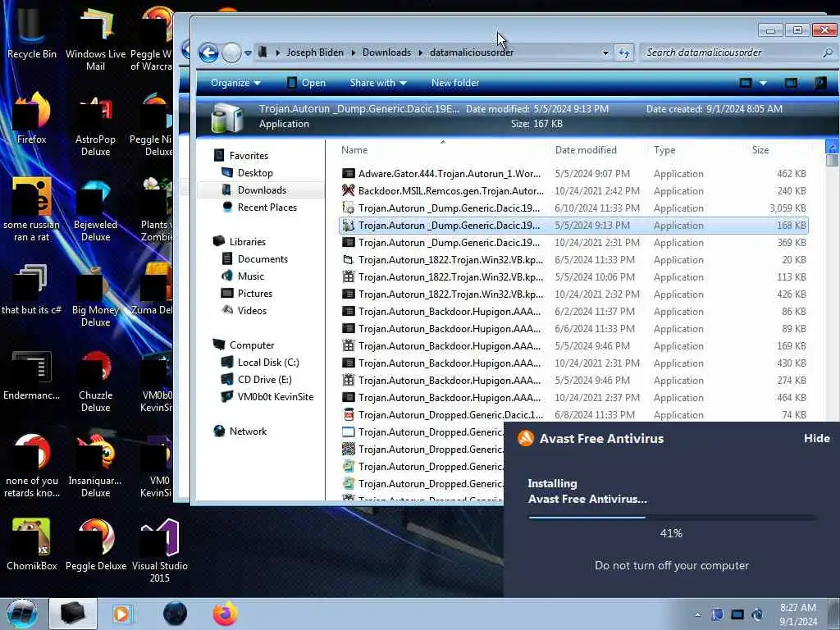Refresh the datamaliciousorder folder view
Screen dimensions: 840x630
click(624, 52)
